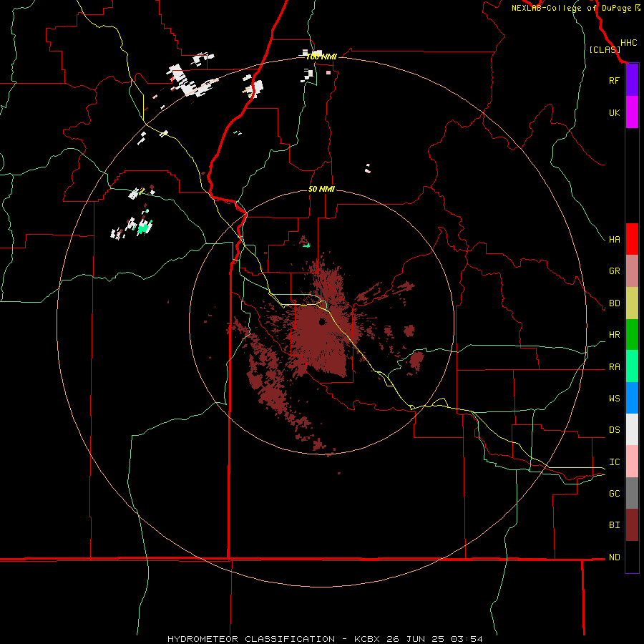Click the 'HHC' product label
The width and height of the screenshot is (644, 644).
coord(628,43)
